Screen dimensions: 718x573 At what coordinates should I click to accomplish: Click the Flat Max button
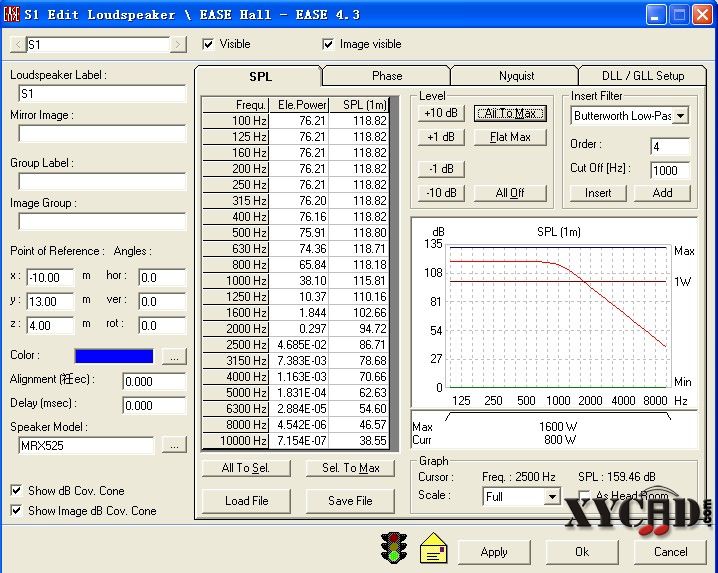tap(510, 137)
